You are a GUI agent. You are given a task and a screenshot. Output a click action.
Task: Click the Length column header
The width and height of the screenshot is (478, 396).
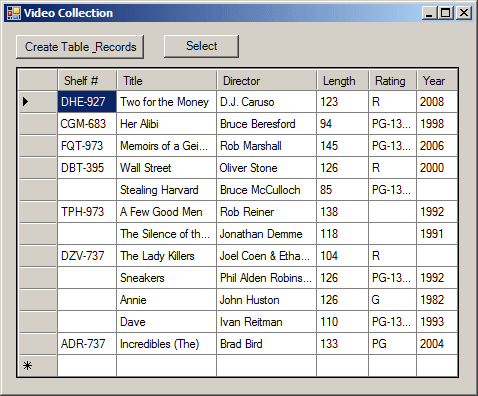(x=343, y=80)
